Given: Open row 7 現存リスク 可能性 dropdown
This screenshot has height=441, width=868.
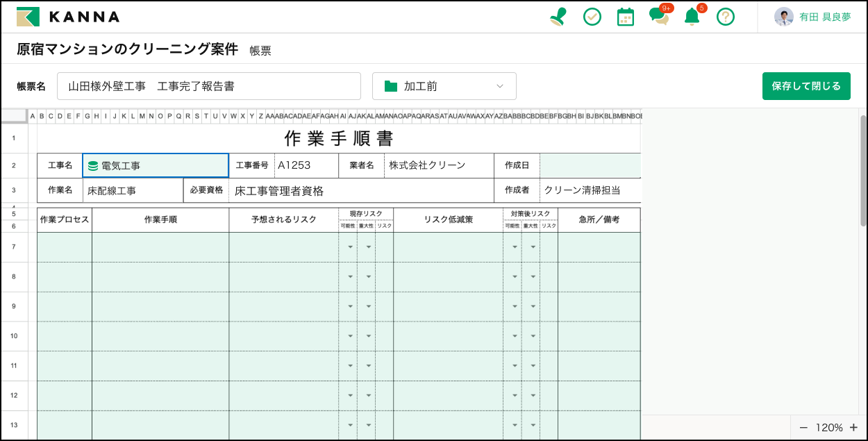Looking at the screenshot, I should [351, 247].
